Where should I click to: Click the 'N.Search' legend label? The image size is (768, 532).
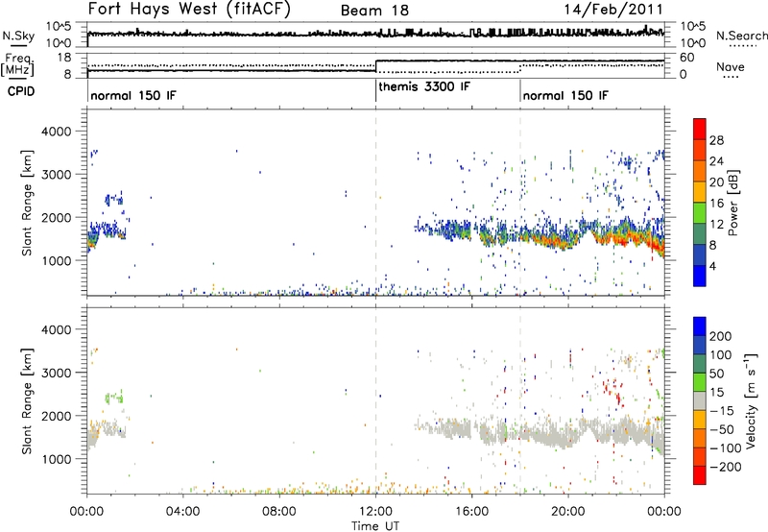click(742, 36)
